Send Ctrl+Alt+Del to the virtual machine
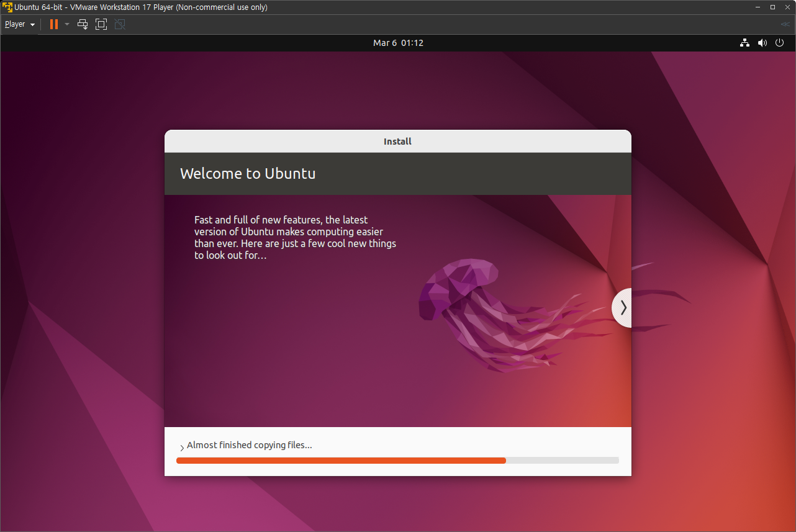The image size is (796, 532). (83, 24)
